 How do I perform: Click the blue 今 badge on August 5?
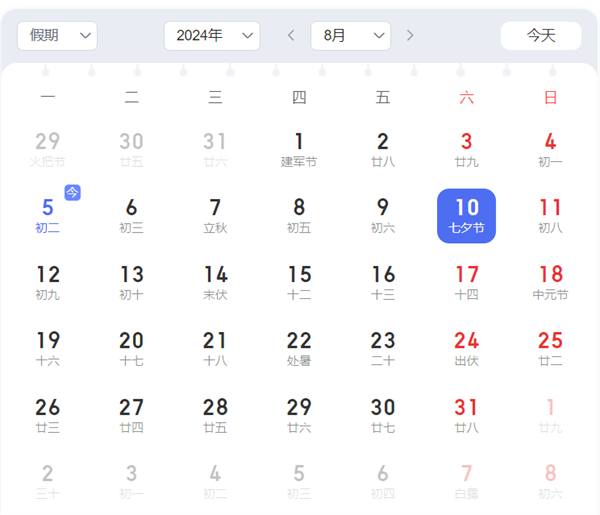click(73, 192)
